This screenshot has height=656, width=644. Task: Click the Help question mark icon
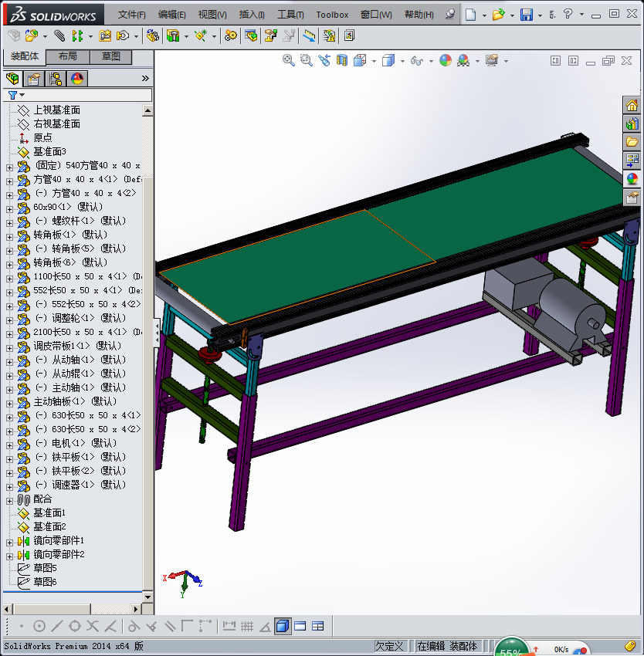(568, 14)
